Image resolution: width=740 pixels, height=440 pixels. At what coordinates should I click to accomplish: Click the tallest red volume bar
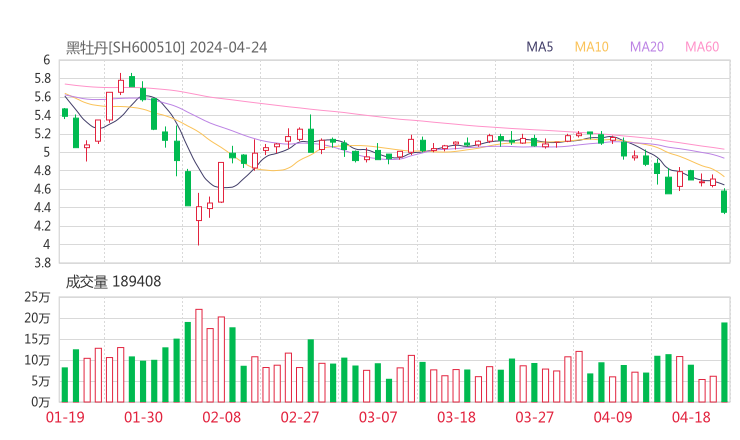[x=199, y=356]
